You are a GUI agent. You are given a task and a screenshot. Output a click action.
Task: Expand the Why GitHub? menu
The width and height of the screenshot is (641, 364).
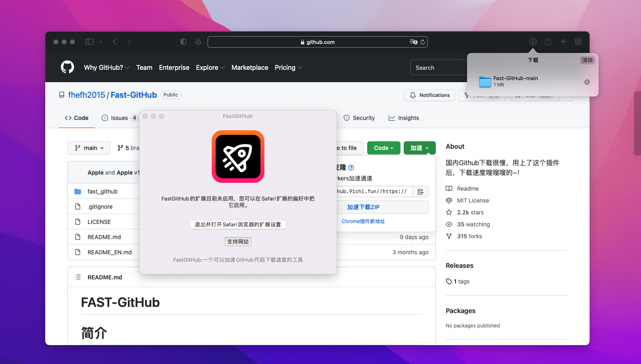pos(106,67)
